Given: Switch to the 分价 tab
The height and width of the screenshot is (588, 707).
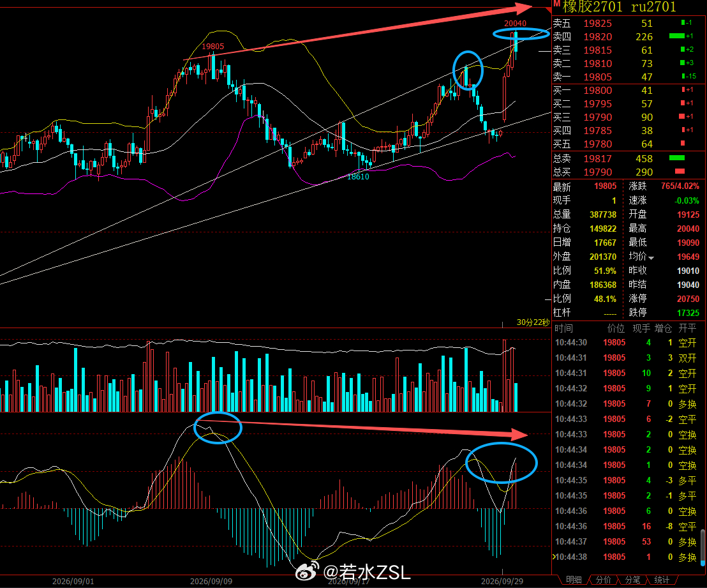Looking at the screenshot, I should pyautogui.click(x=603, y=580).
